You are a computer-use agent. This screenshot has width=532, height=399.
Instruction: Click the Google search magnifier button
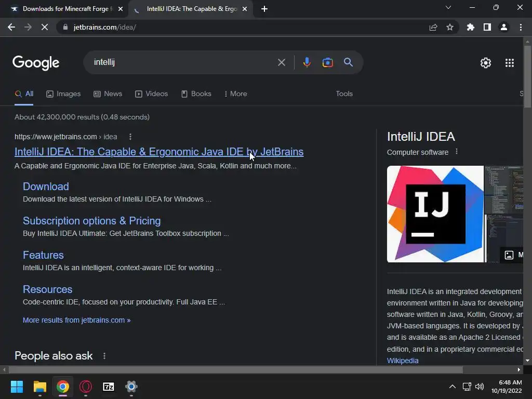pyautogui.click(x=349, y=62)
